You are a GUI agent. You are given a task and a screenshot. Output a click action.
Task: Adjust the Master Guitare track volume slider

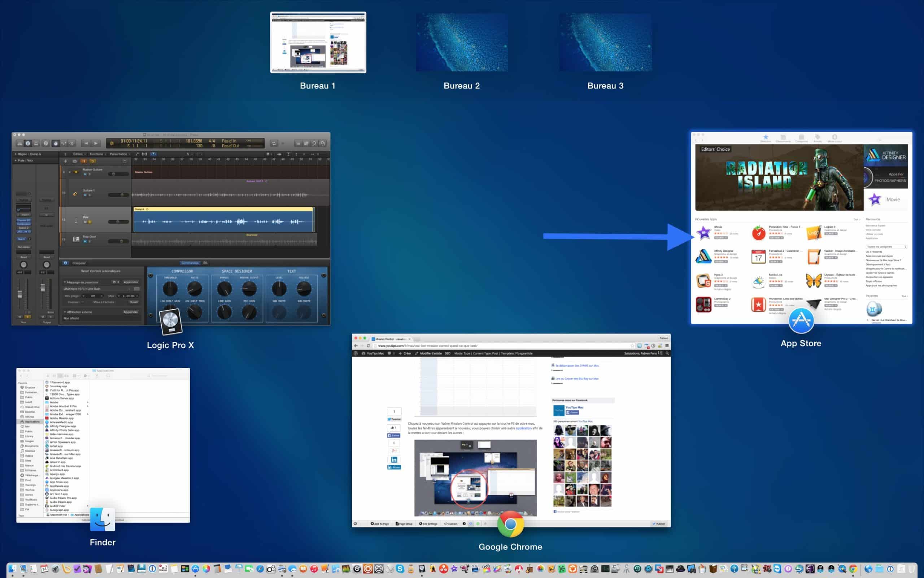[x=118, y=174]
